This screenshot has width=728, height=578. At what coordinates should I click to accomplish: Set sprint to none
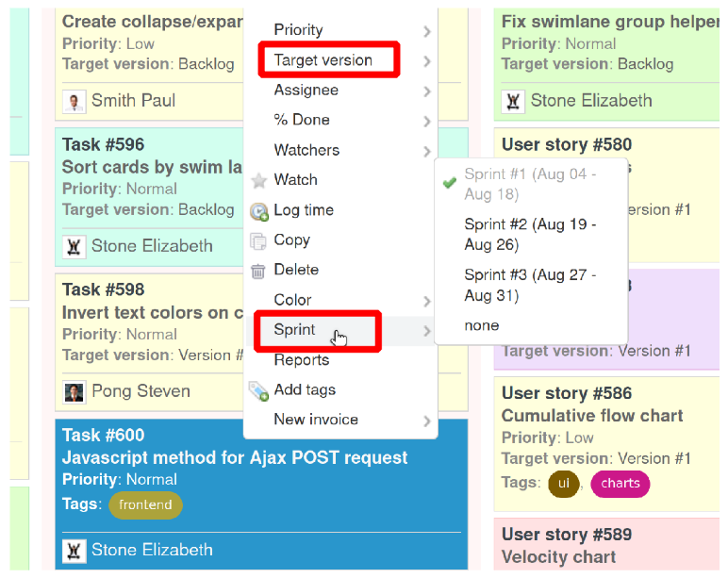pyautogui.click(x=482, y=325)
